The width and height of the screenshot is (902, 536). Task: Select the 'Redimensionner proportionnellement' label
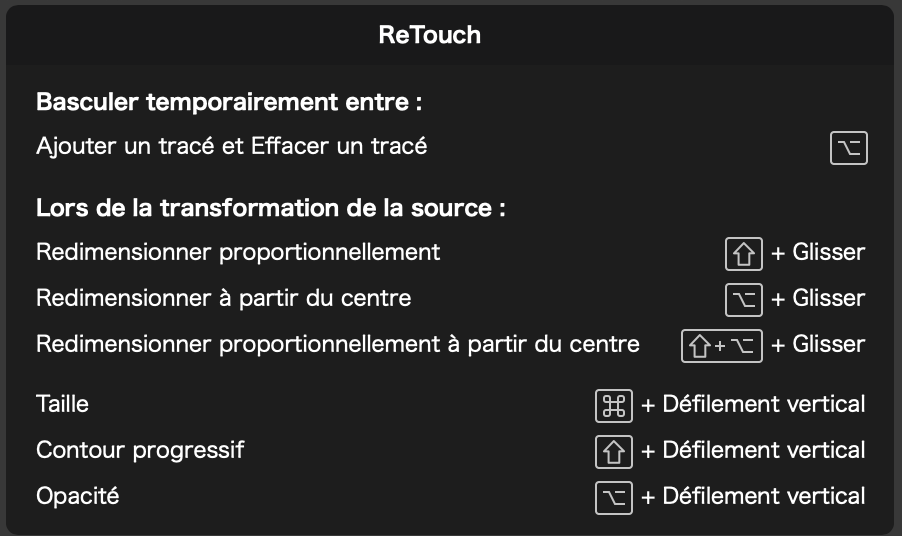click(x=238, y=252)
